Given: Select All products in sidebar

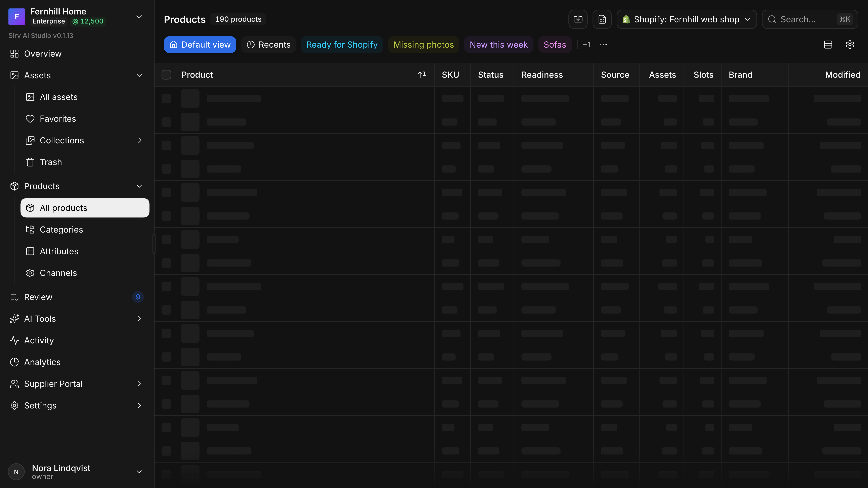Looking at the screenshot, I should (85, 208).
